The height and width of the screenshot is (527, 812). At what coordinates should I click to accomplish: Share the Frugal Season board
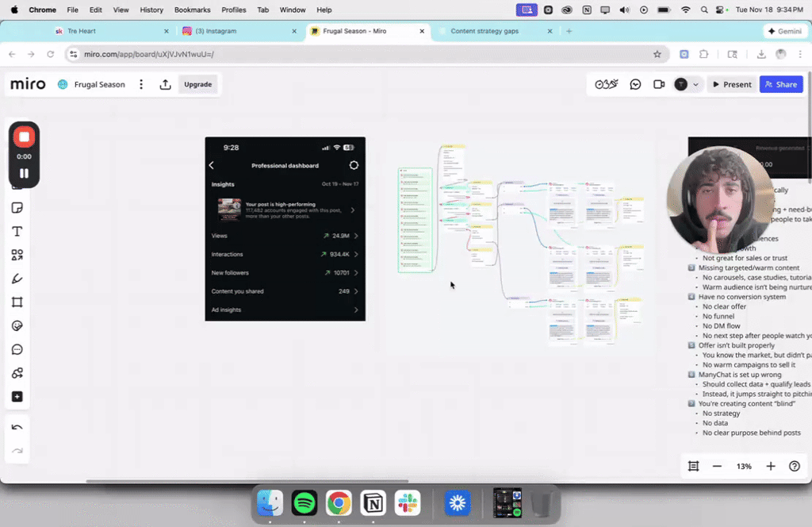click(781, 84)
